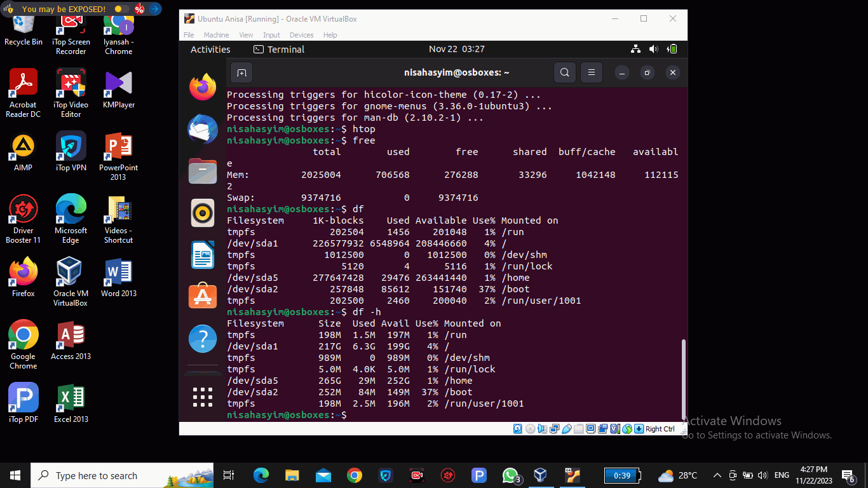Click the Ubuntu volume icon in top bar

pos(653,49)
